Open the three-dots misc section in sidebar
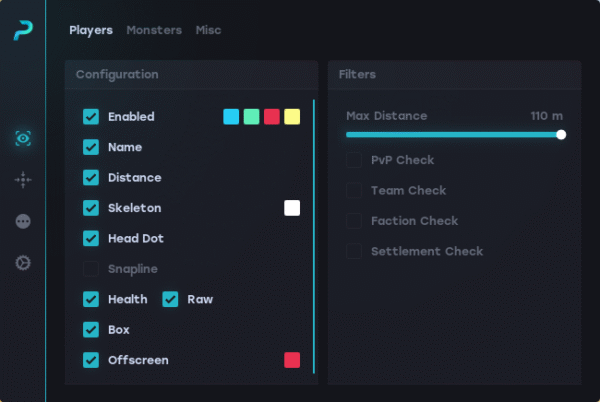 23,221
